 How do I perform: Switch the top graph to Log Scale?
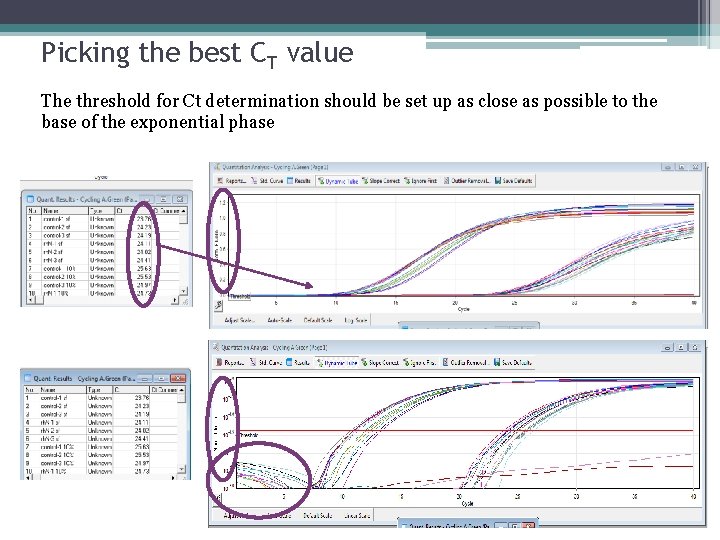355,320
